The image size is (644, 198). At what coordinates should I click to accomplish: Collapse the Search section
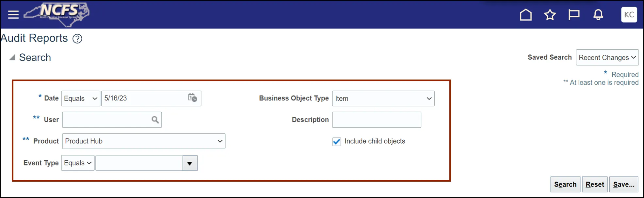(12, 58)
